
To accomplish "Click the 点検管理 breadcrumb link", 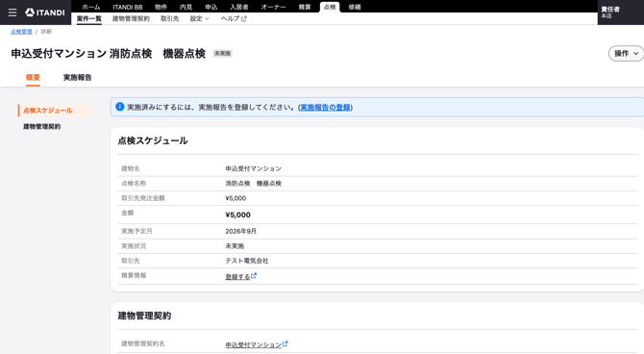I will point(21,32).
